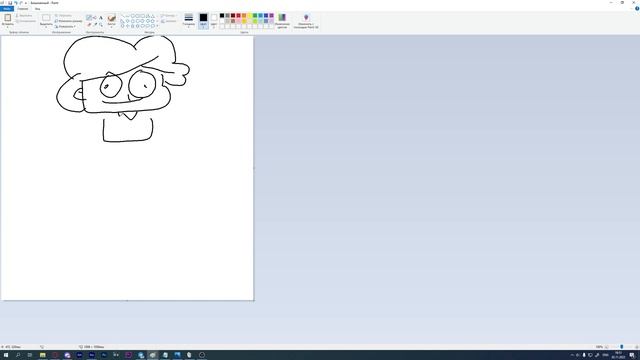
Task: Click the Paste clipboard icon
Action: [x=7, y=18]
